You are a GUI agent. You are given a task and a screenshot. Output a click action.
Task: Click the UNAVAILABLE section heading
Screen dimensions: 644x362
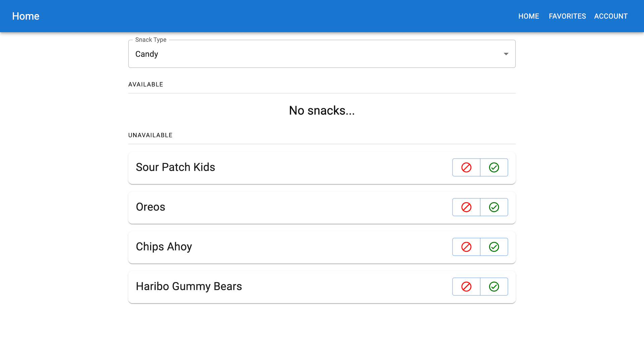150,135
